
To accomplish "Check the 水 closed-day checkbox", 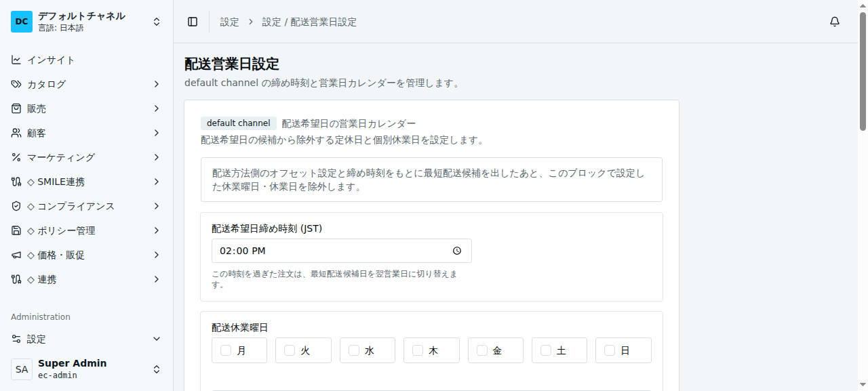I will coord(354,350).
